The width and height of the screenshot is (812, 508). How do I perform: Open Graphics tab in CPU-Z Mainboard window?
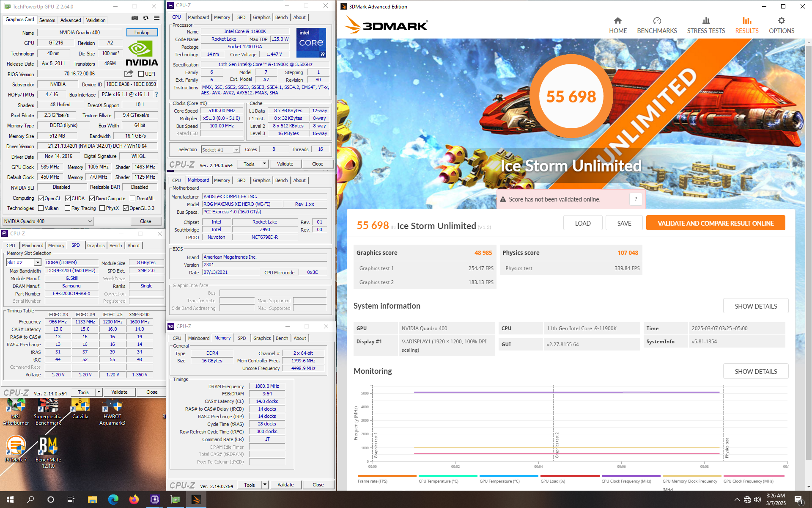point(261,180)
